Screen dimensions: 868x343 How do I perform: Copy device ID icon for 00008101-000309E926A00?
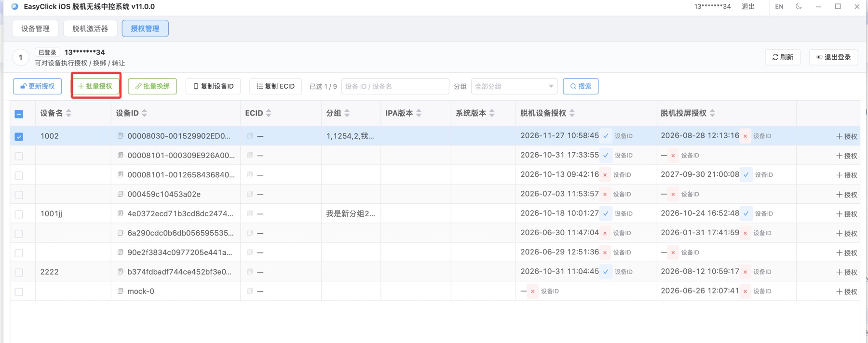pyautogui.click(x=121, y=155)
